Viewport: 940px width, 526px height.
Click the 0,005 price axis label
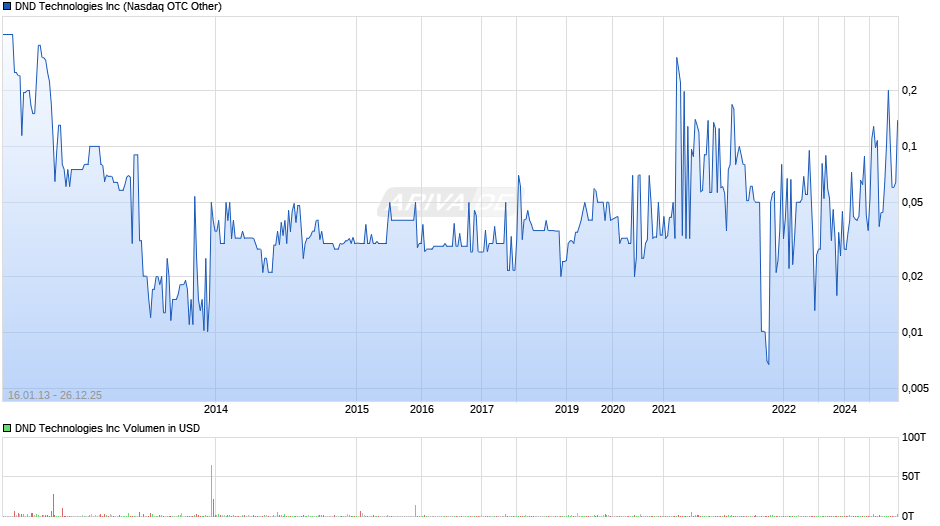(915, 388)
